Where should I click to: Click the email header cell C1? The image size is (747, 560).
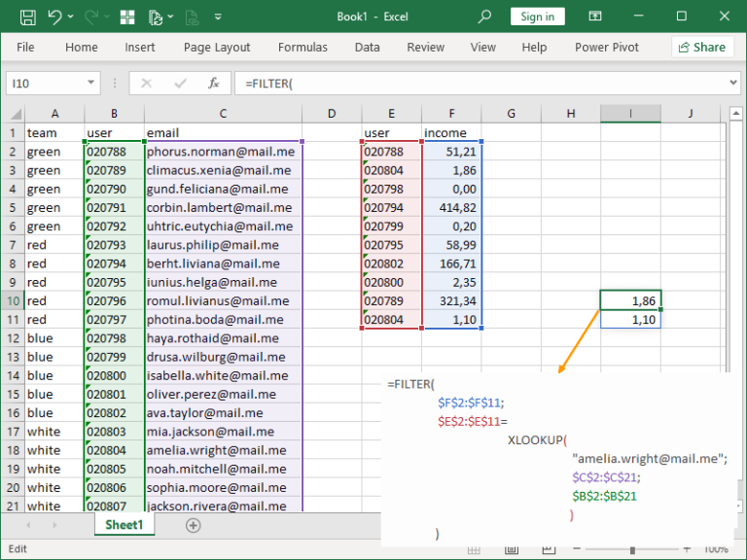pyautogui.click(x=223, y=133)
